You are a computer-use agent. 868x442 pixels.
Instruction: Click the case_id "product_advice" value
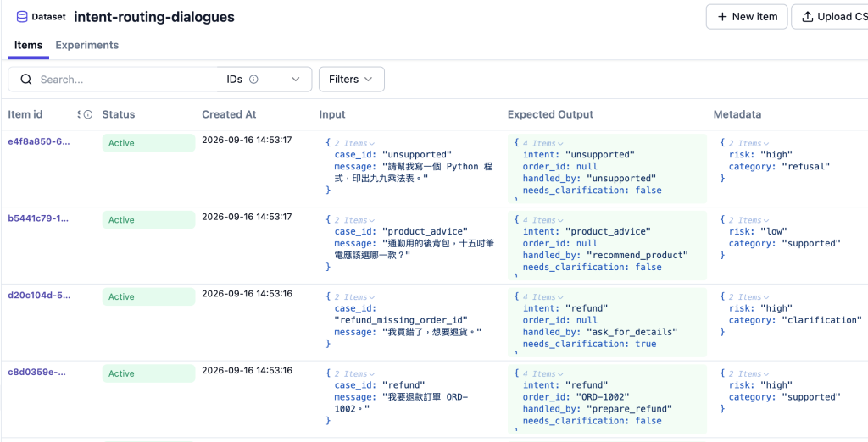(x=426, y=230)
